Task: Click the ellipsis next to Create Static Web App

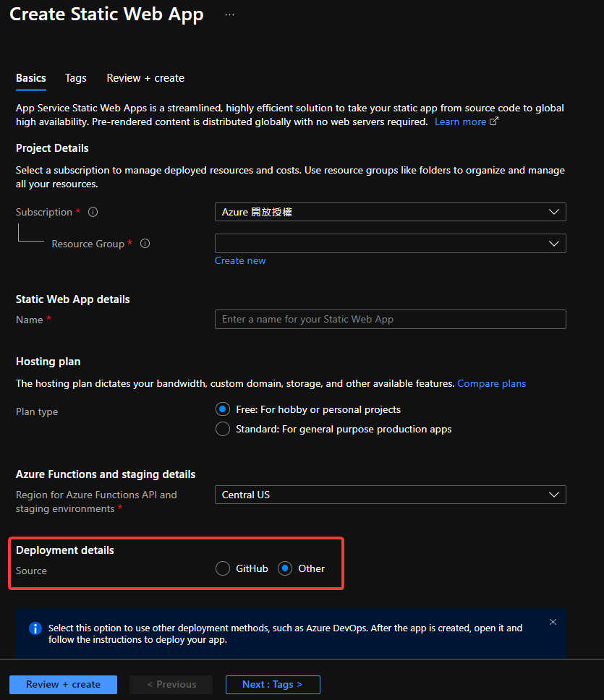Action: [x=229, y=14]
